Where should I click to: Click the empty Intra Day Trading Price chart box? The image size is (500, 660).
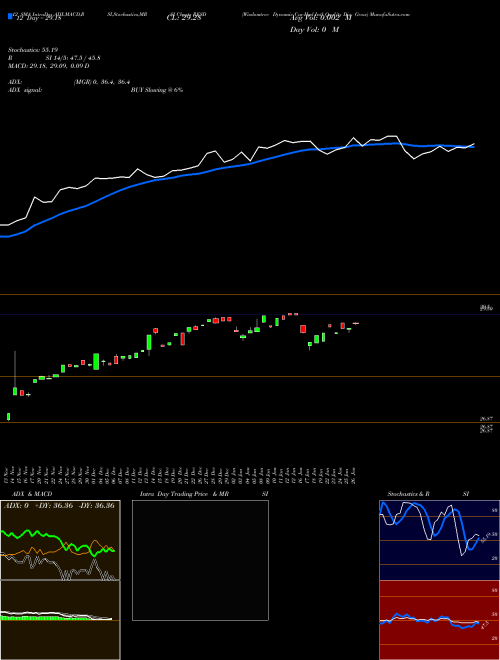[200, 560]
